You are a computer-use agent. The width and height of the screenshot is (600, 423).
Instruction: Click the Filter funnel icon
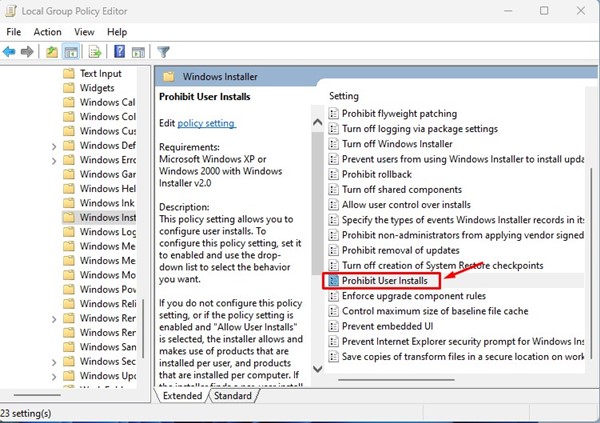click(x=163, y=52)
